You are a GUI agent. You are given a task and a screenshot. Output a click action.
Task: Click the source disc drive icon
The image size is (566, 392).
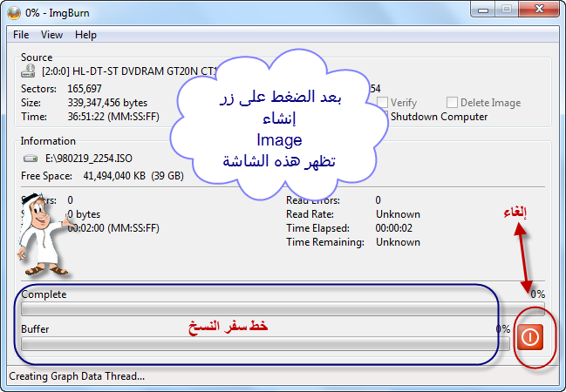(x=28, y=71)
